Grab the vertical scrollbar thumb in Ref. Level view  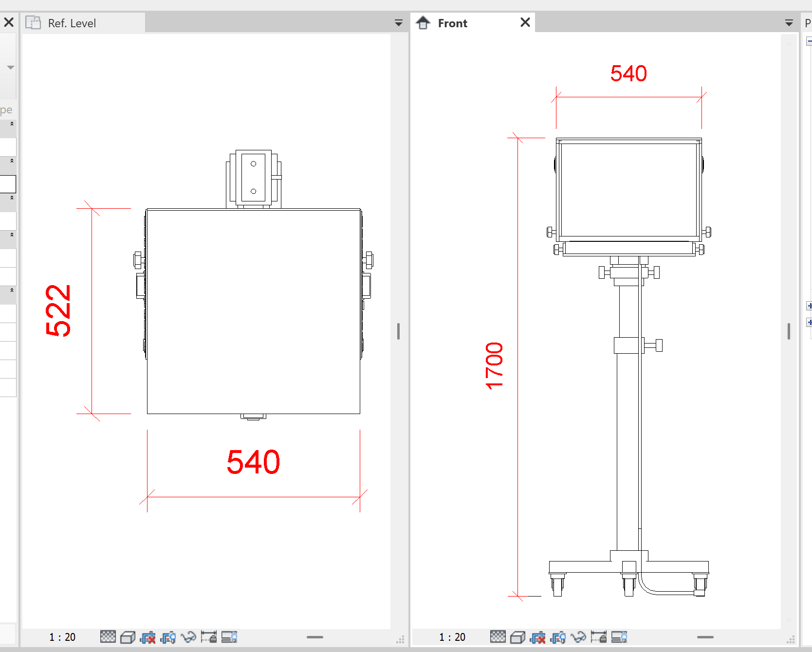pyautogui.click(x=398, y=331)
